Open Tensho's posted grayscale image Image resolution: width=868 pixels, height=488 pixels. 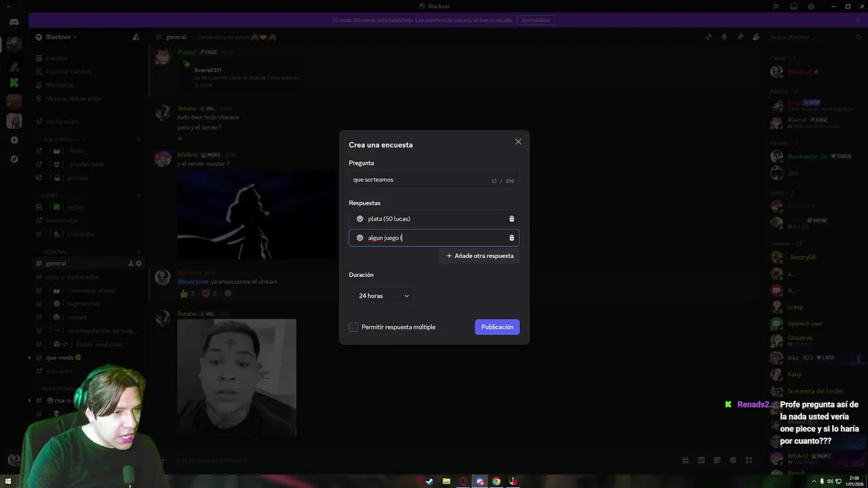(237, 378)
